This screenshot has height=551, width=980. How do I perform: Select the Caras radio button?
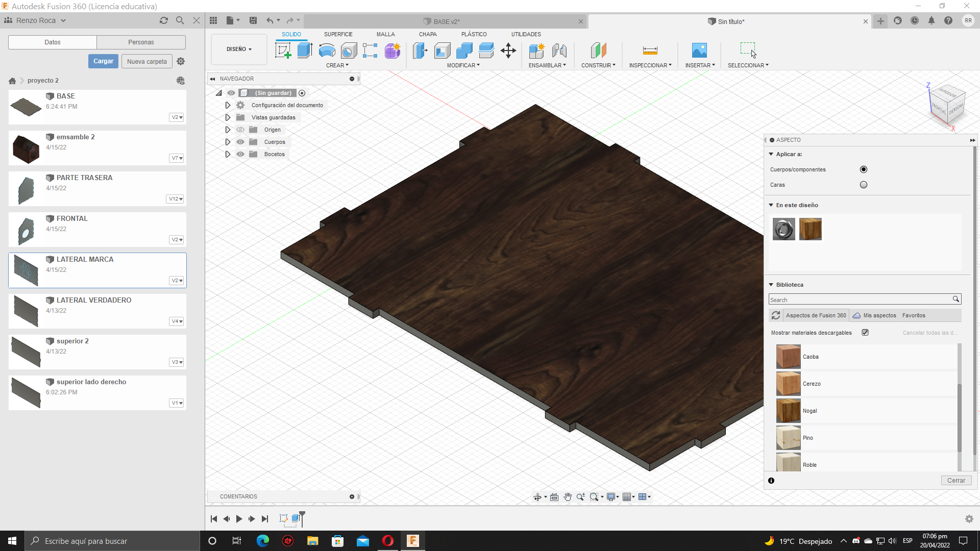(x=863, y=185)
